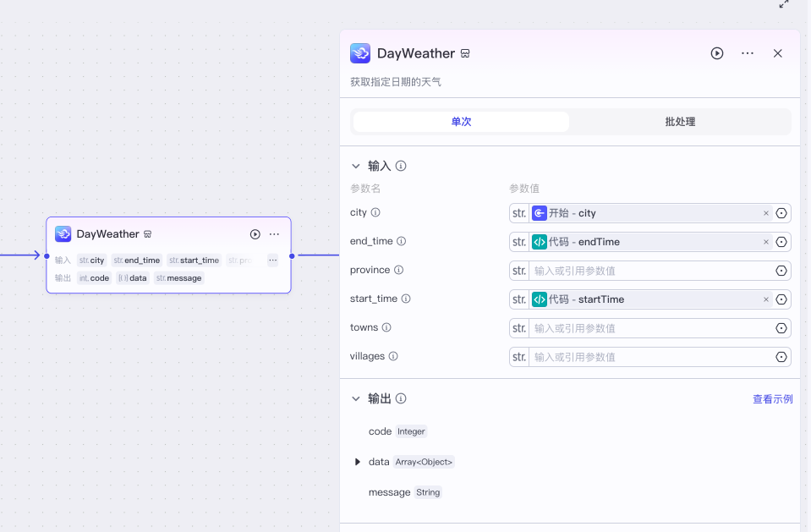
Task: Open the variable picker for villages
Action: pos(781,357)
